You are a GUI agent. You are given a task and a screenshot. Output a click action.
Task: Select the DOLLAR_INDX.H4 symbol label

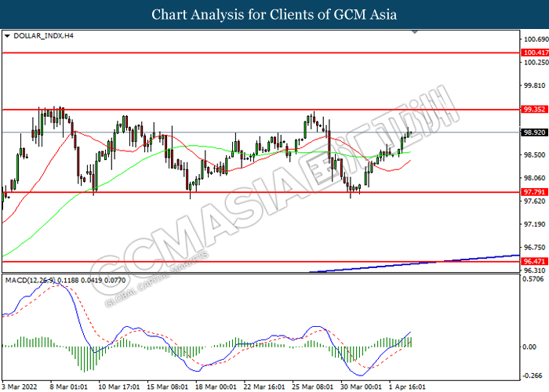click(43, 36)
